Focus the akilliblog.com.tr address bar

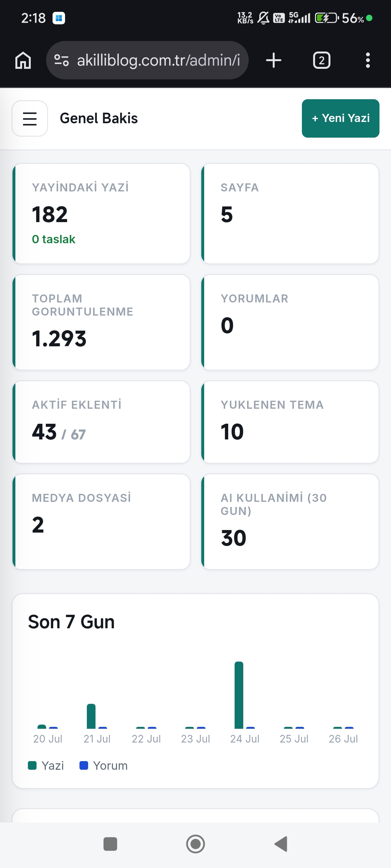147,60
